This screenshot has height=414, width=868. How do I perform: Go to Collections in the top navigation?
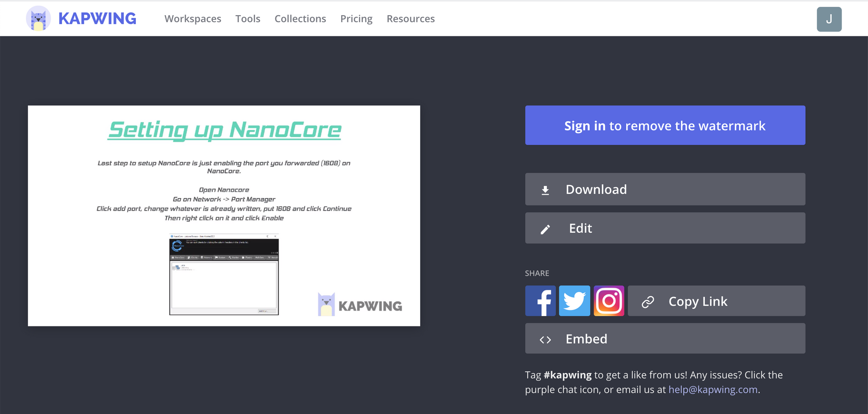pyautogui.click(x=300, y=19)
